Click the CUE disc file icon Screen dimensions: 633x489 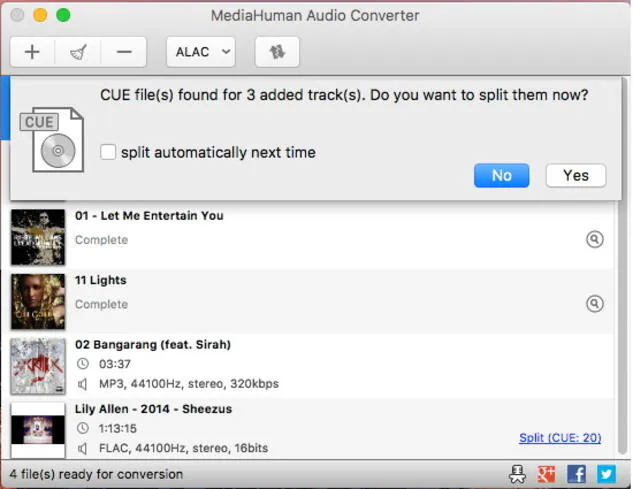point(52,139)
